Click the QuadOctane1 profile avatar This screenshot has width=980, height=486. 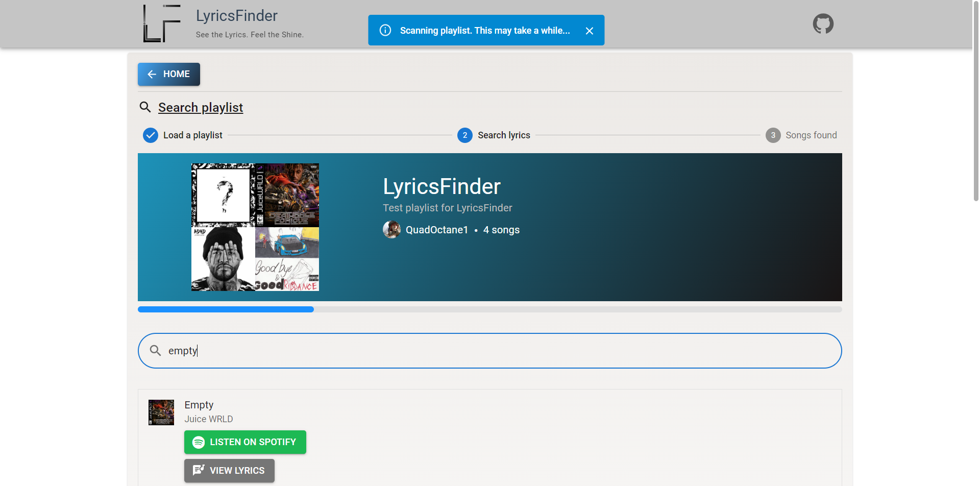391,230
